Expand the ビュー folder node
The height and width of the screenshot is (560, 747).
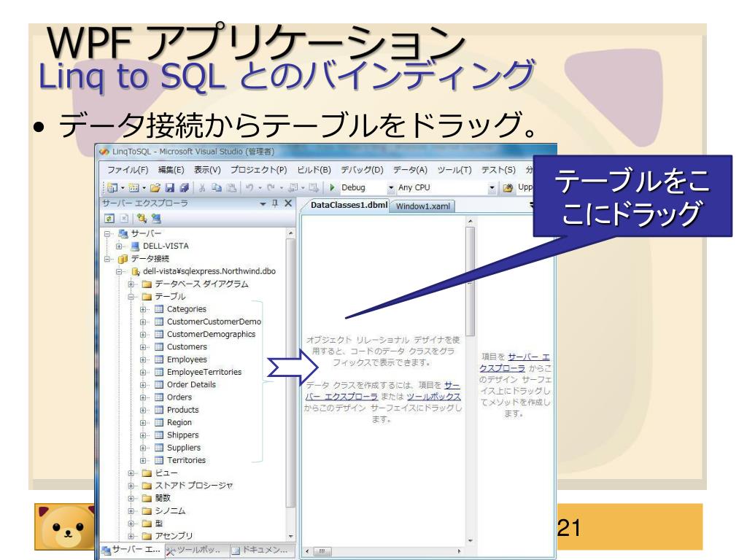click(x=131, y=473)
